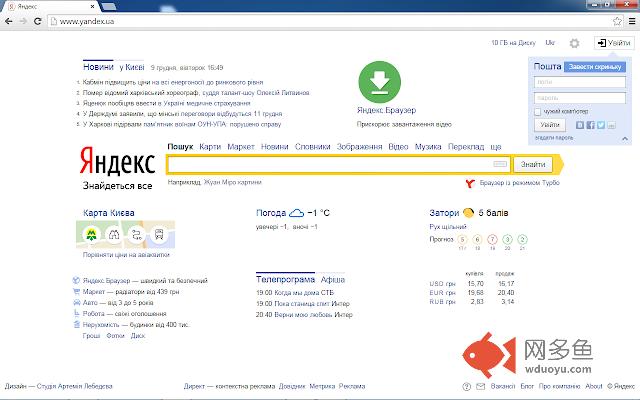The image size is (640, 400).
Task: Click the car icon beside Авто
Action: click(x=76, y=302)
